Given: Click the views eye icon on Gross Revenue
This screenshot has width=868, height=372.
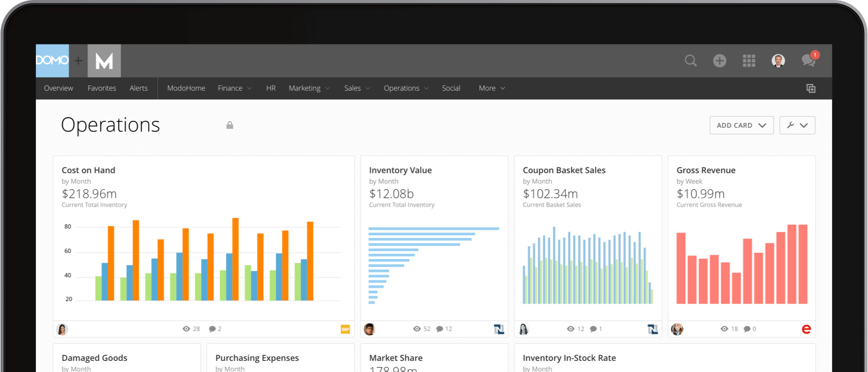Looking at the screenshot, I should [725, 329].
